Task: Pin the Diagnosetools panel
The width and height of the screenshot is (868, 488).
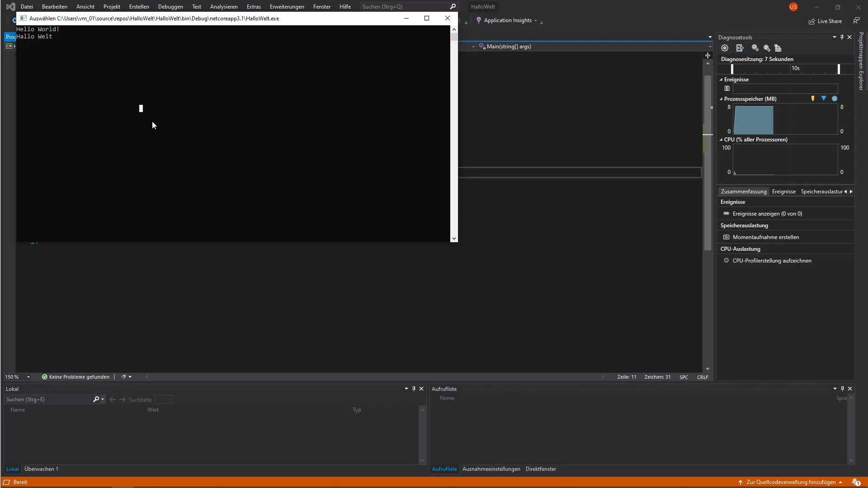Action: click(x=842, y=38)
